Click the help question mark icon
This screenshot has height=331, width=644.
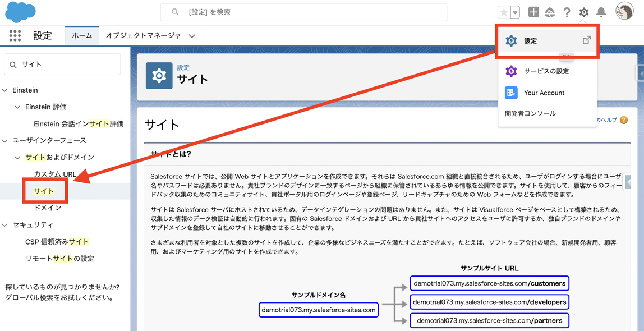click(x=567, y=12)
